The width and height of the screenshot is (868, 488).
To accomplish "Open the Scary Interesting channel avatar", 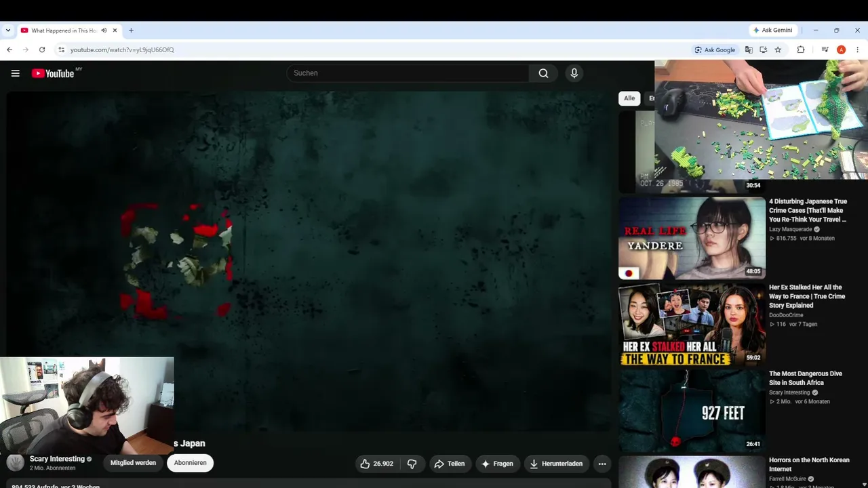I will point(15,463).
